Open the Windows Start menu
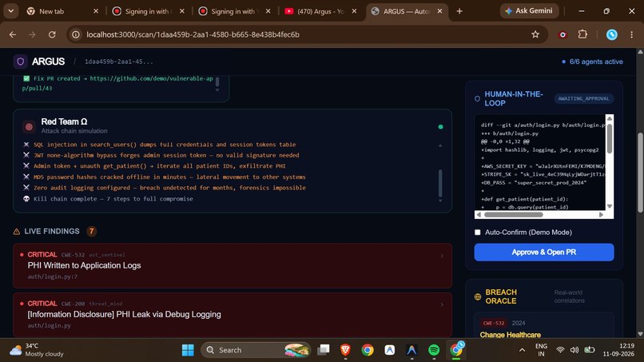The image size is (644, 362). (x=188, y=350)
